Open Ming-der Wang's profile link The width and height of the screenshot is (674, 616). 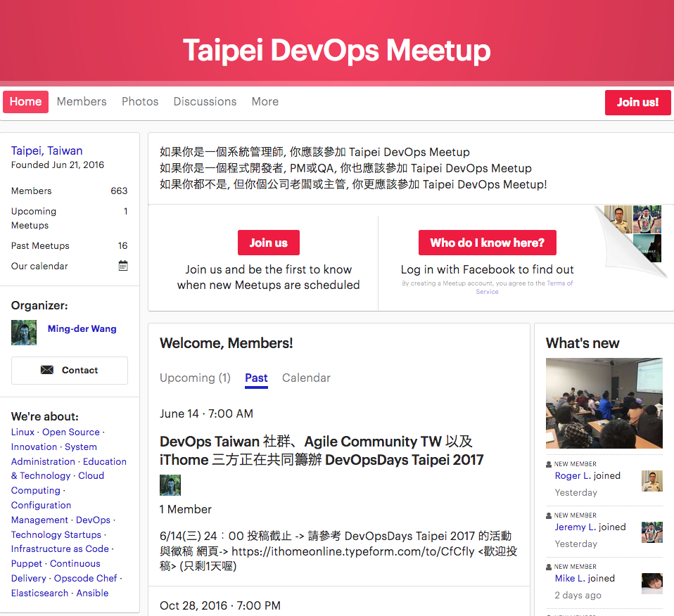tap(82, 328)
